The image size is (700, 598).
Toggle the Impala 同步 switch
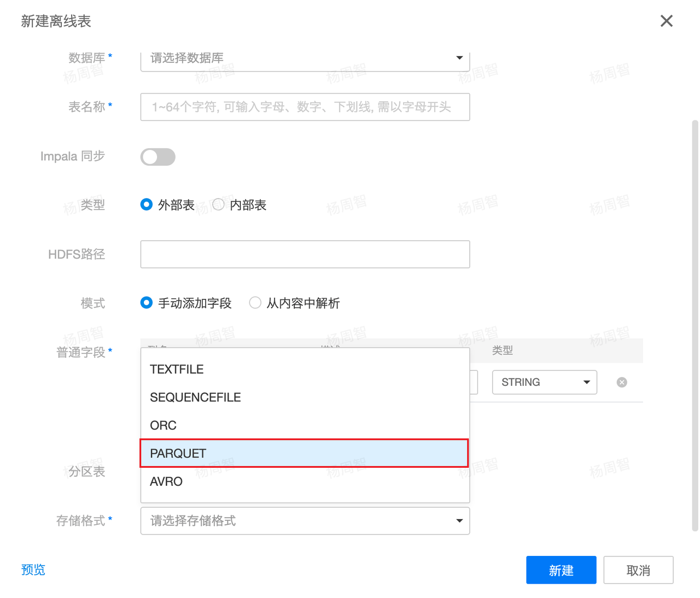(x=157, y=157)
